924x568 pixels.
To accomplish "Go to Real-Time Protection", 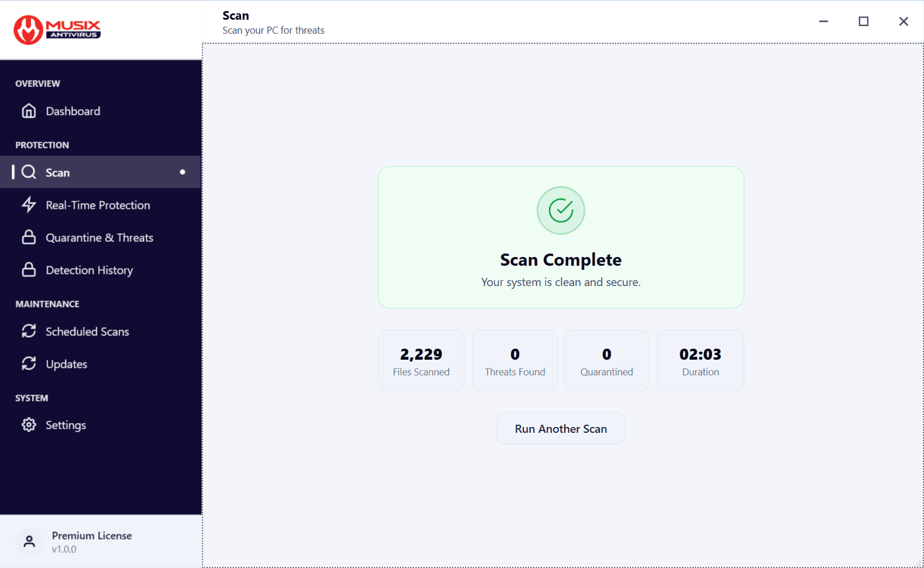I will 100,205.
